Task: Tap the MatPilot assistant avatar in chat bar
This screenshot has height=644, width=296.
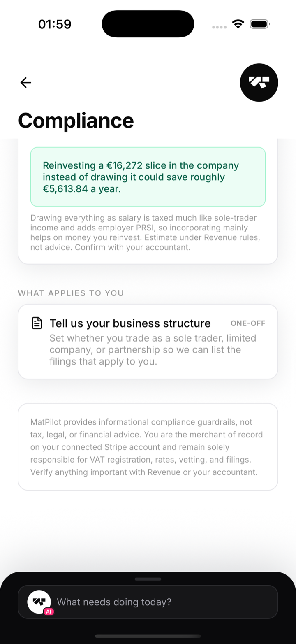Action: coord(39,602)
